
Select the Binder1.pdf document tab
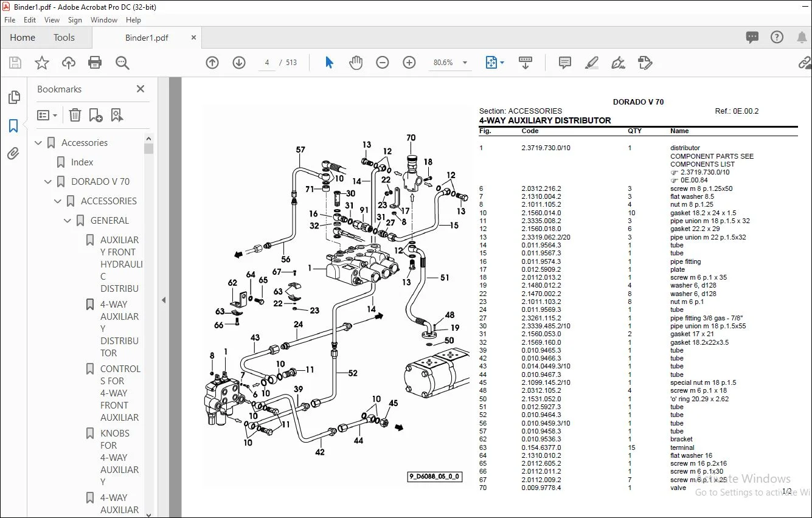147,38
